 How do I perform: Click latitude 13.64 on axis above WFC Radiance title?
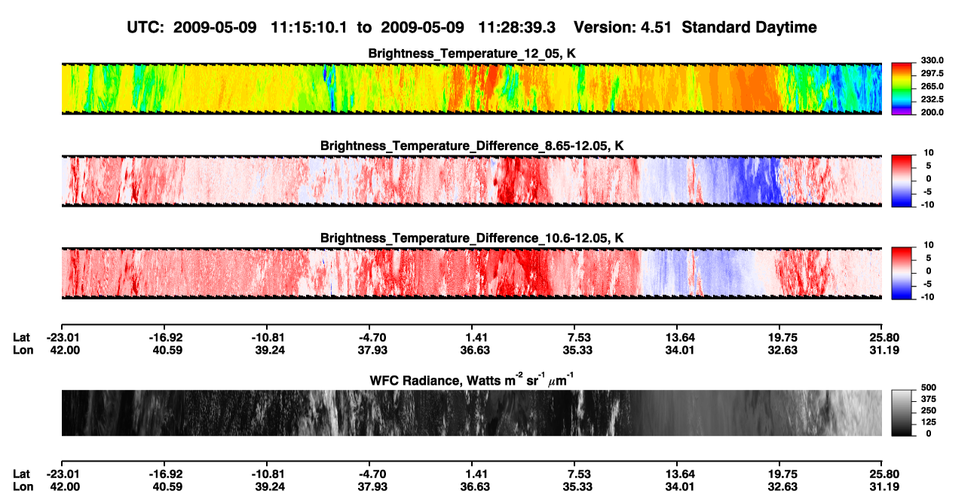point(679,336)
